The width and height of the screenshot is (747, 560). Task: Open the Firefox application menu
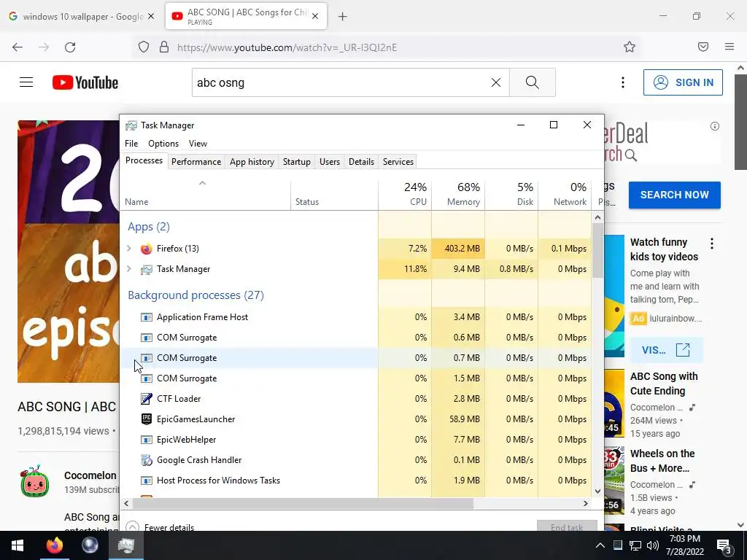(729, 47)
